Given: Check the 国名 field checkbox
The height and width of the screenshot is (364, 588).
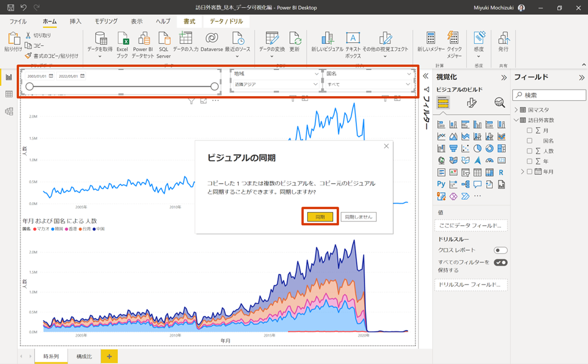Looking at the screenshot, I should (x=530, y=141).
